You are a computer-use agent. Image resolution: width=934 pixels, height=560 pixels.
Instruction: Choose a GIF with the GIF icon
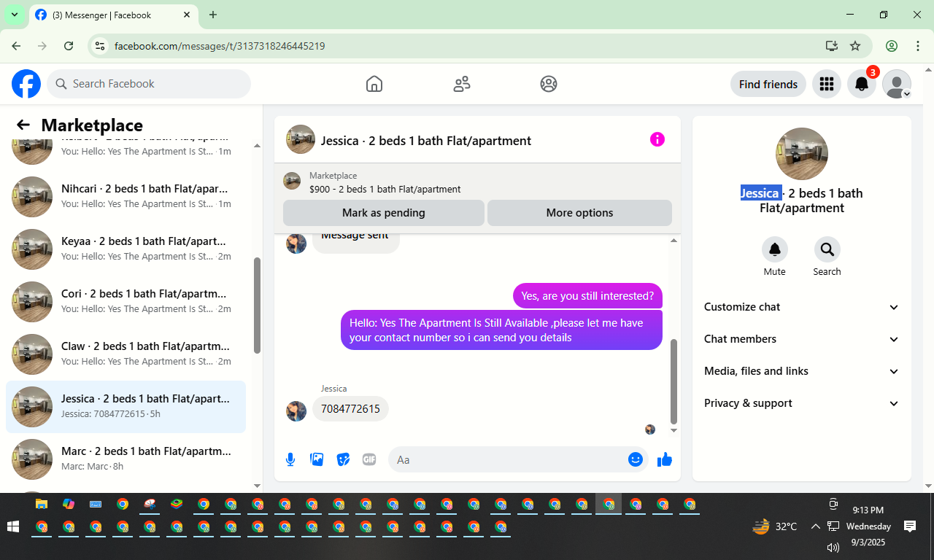point(369,459)
